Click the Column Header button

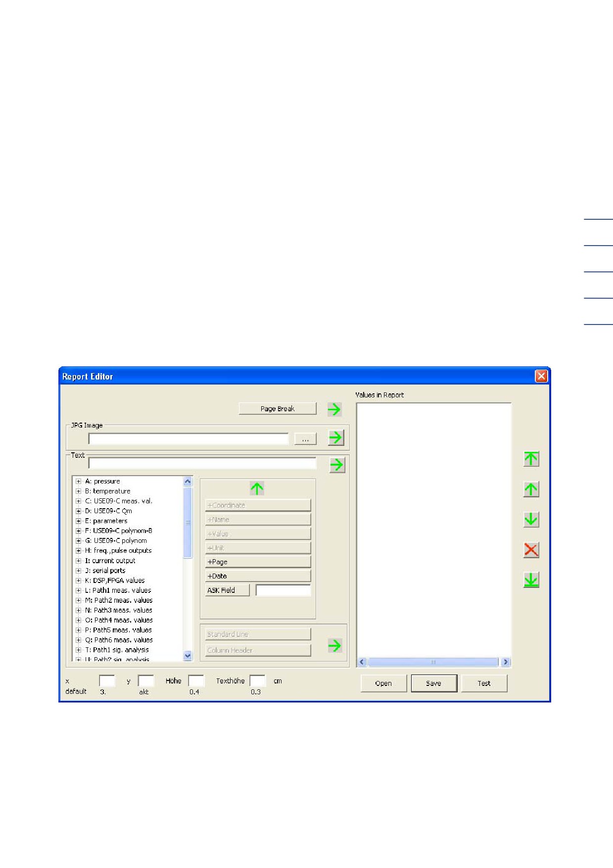click(x=258, y=650)
